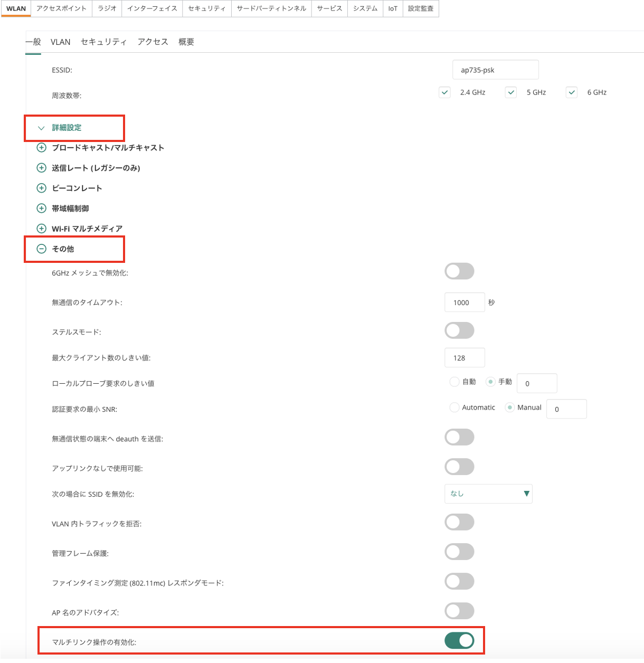Open the IoT top tab
Viewport: 644px width, 663px height.
393,8
